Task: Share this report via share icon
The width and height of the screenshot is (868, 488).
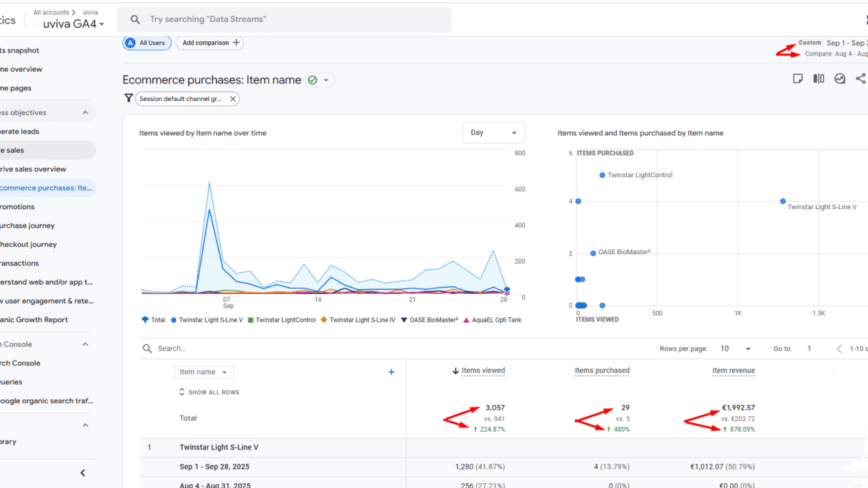Action: point(860,79)
